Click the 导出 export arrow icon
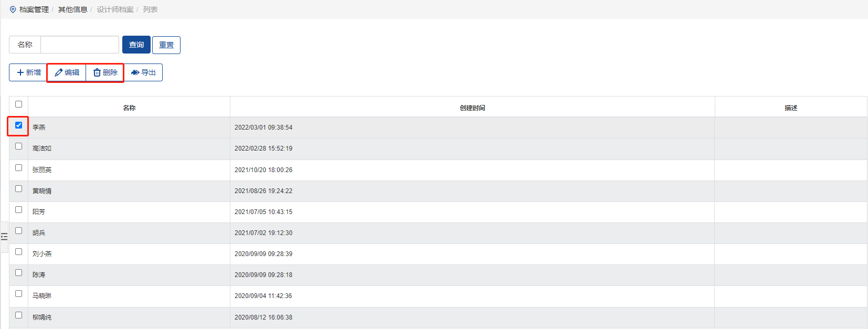Image resolution: width=868 pixels, height=329 pixels. click(135, 72)
